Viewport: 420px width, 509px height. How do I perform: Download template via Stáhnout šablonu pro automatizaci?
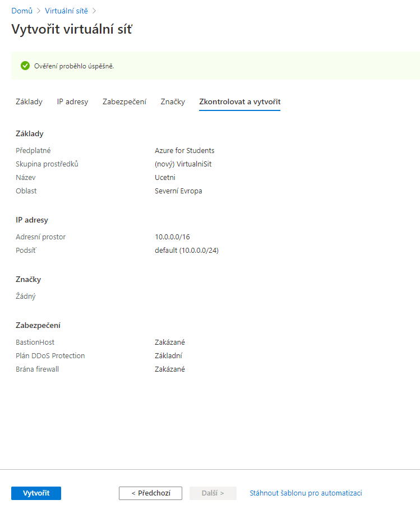[x=306, y=493]
